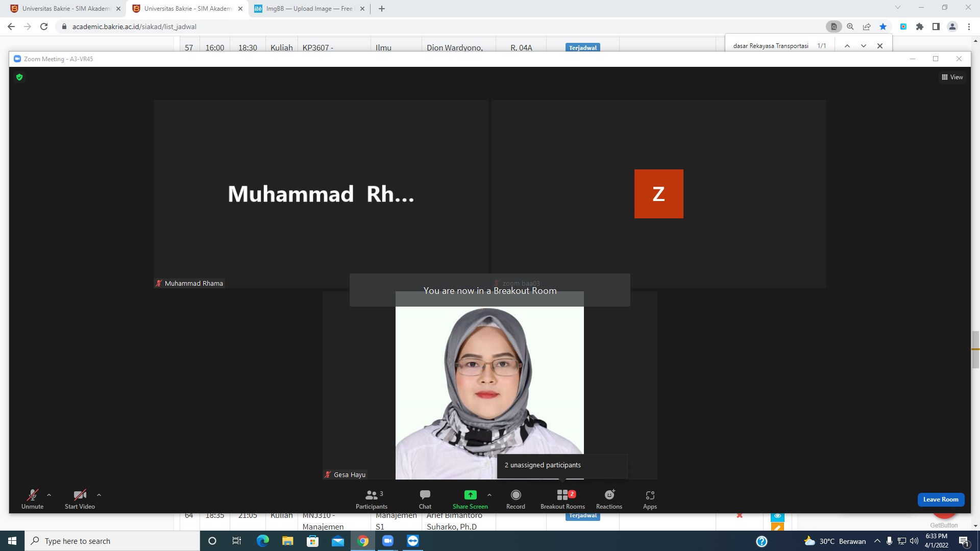This screenshot has height=551, width=980.
Task: Start Video in Zoom meeting
Action: (x=80, y=499)
